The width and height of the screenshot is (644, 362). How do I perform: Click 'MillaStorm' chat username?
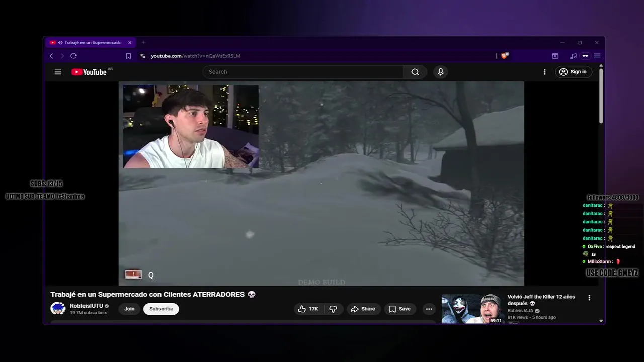[599, 261]
